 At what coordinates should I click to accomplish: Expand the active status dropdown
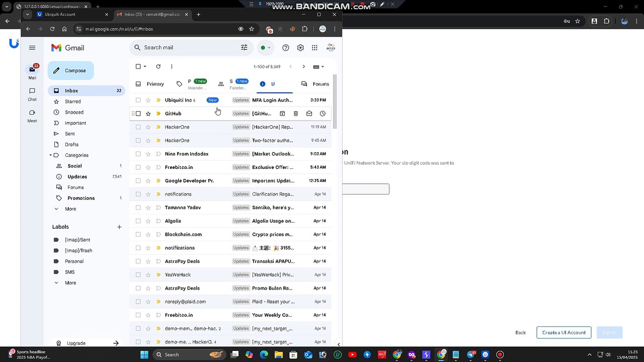click(265, 48)
